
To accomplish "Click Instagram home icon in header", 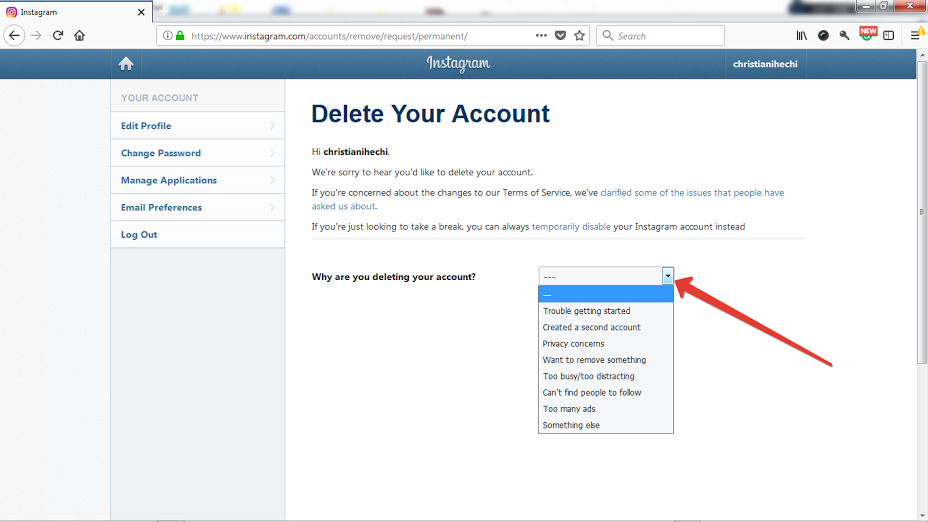I will point(125,64).
